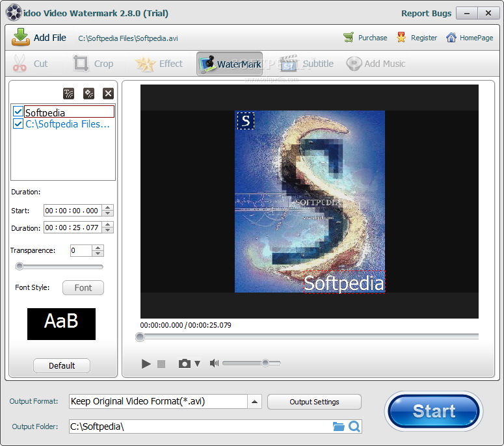The width and height of the screenshot is (504, 446).
Task: Minimize the idoo Video Watermark window
Action: point(467,13)
